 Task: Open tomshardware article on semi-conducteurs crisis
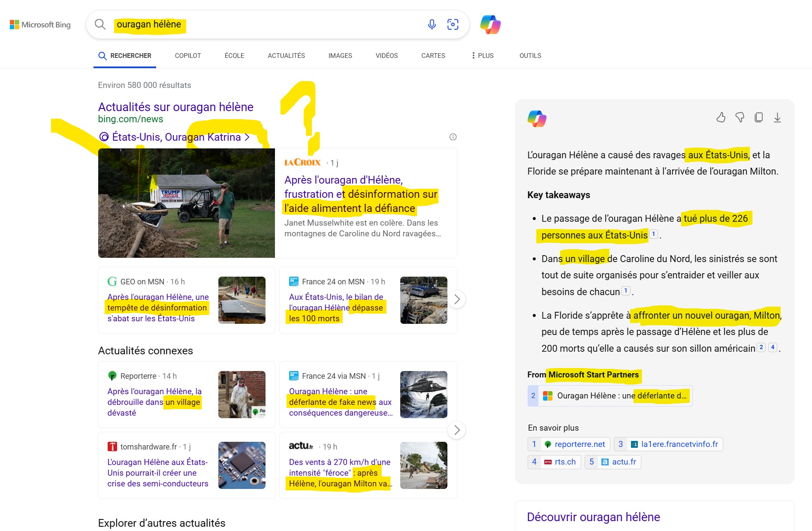point(158,473)
